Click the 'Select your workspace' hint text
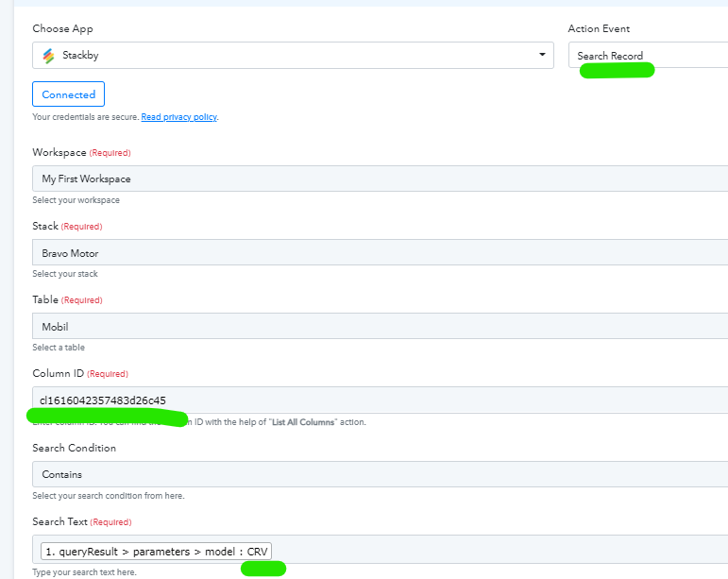The image size is (728, 579). click(76, 200)
